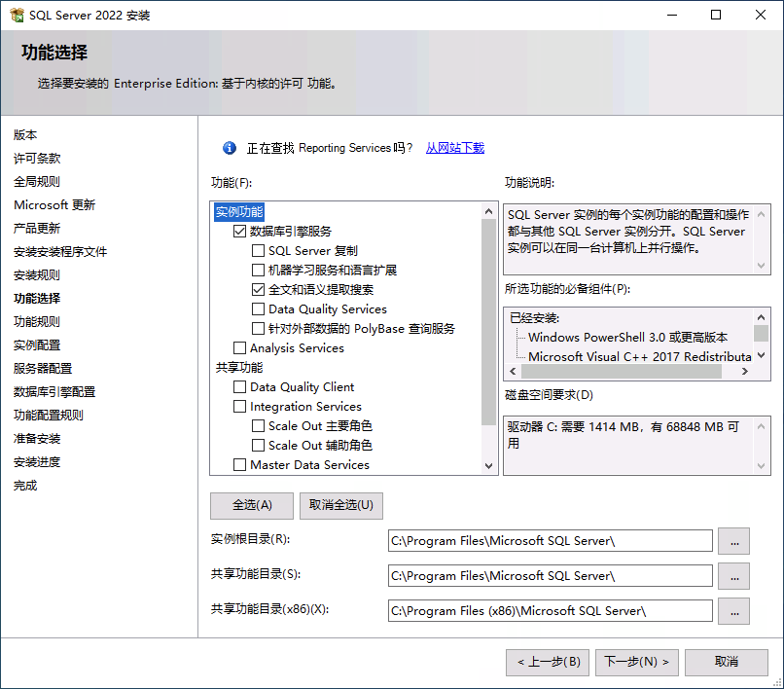The height and width of the screenshot is (689, 784).
Task: Select 实例配置 in the left sidebar
Action: tap(39, 344)
